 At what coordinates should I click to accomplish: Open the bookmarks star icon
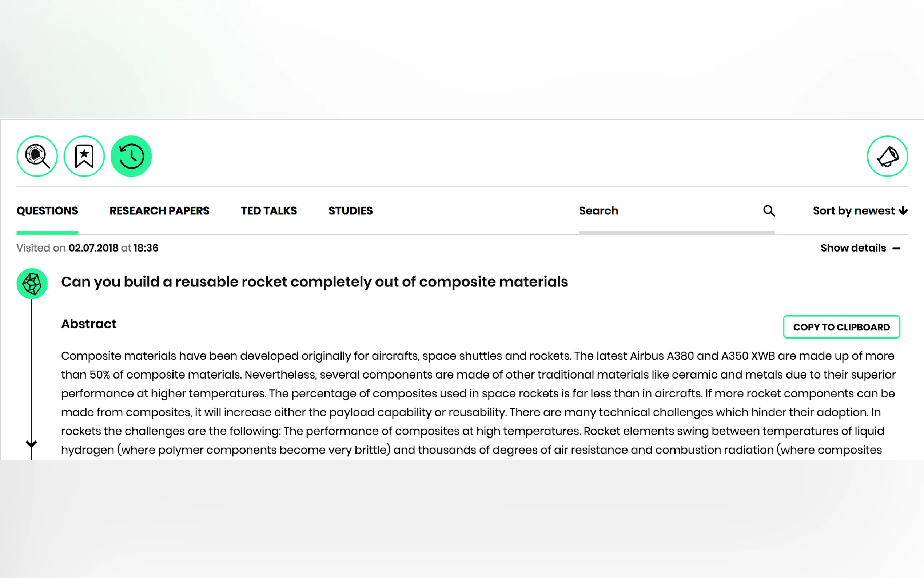pos(84,156)
